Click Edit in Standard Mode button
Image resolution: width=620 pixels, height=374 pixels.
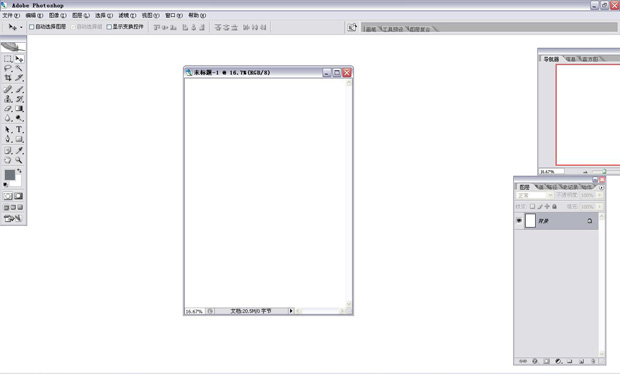point(8,196)
